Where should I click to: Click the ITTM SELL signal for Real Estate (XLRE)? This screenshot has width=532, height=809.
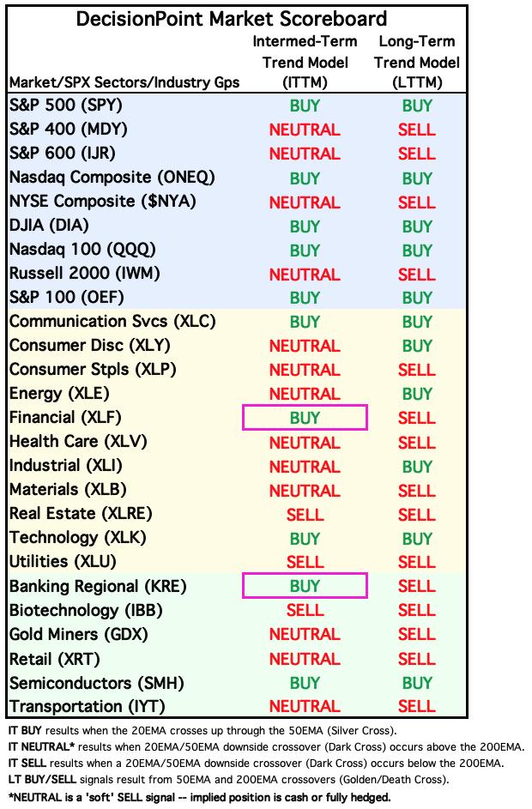coord(305,515)
